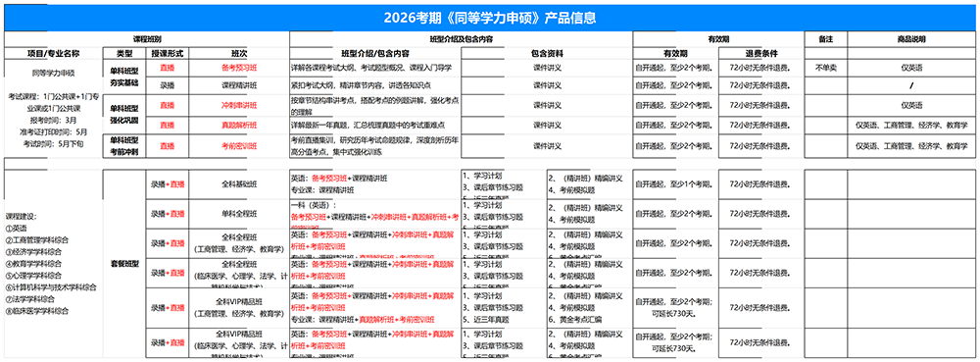
Task: Click the "授课形式" column header
Action: coord(167,53)
